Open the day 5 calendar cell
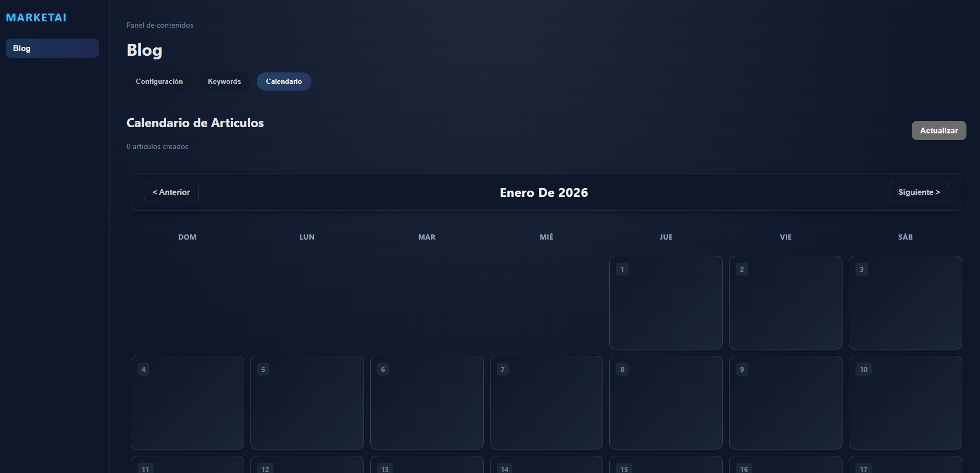Image resolution: width=980 pixels, height=473 pixels. (x=307, y=403)
